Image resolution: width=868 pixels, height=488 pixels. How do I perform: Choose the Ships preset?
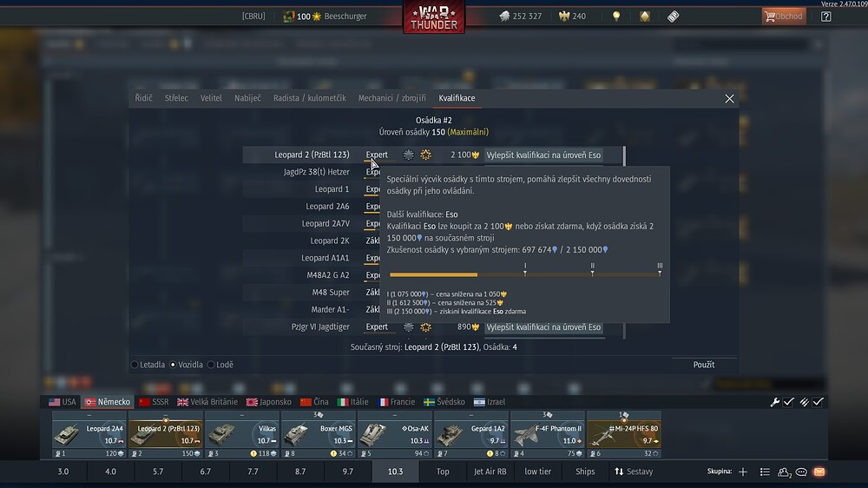[x=585, y=472]
